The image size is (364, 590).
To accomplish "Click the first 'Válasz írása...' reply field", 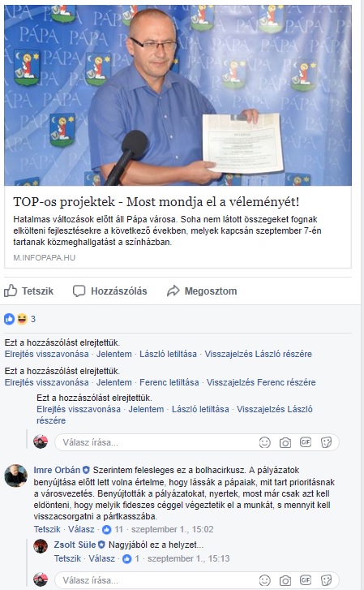I will pos(197,442).
